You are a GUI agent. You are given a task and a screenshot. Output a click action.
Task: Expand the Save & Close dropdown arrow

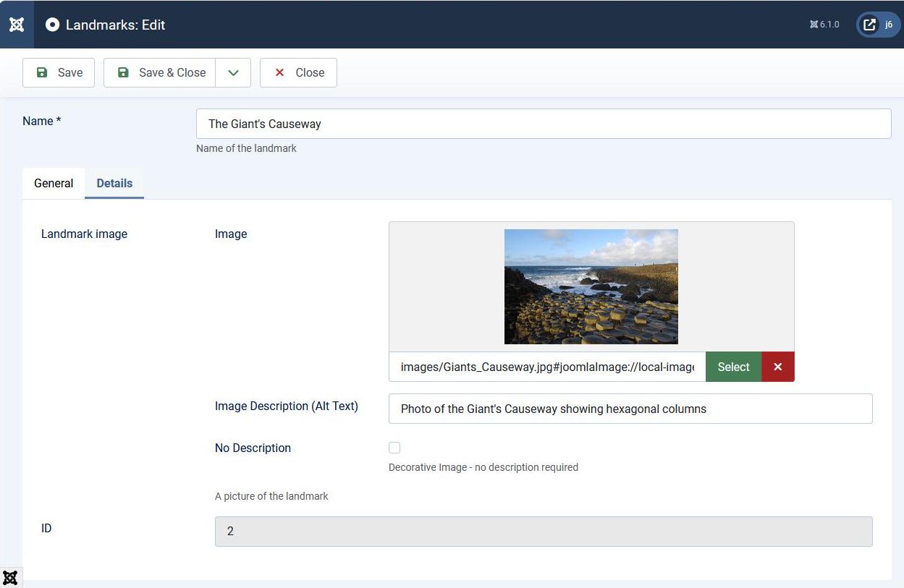[233, 72]
